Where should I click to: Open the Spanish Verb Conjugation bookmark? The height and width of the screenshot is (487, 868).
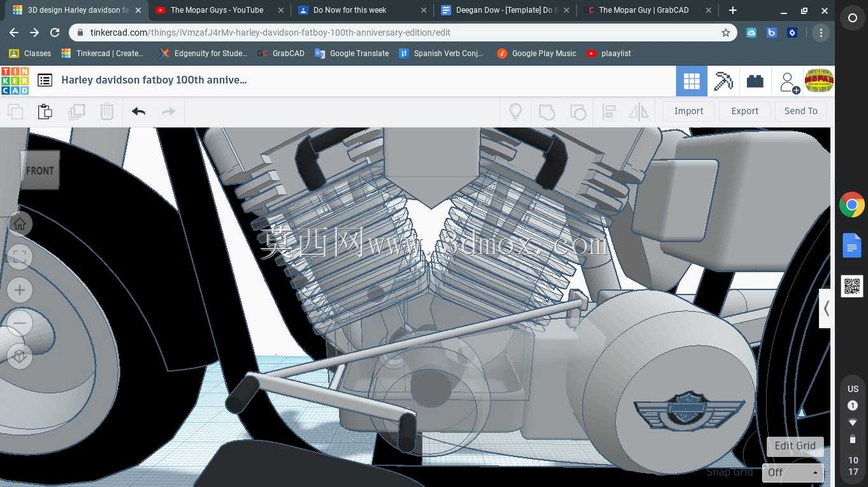point(441,54)
